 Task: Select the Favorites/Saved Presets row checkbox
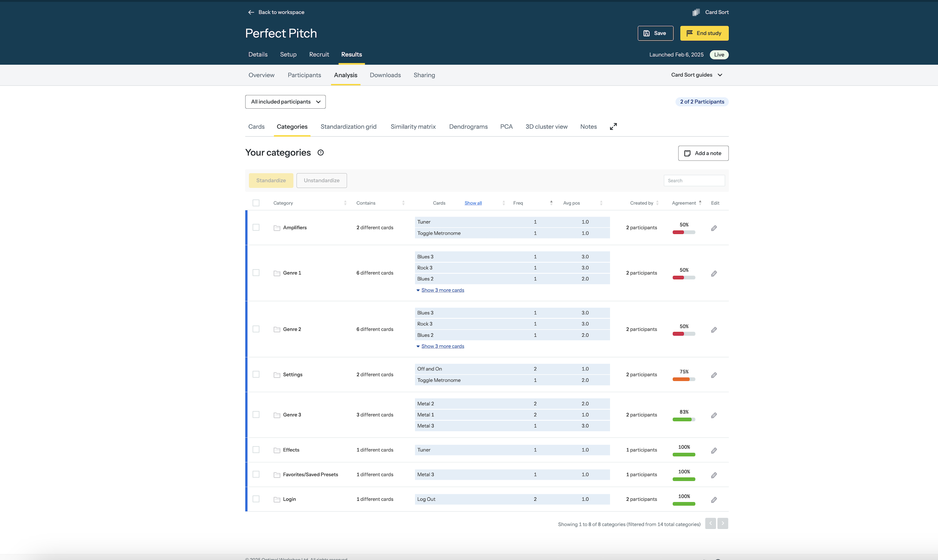click(x=256, y=475)
